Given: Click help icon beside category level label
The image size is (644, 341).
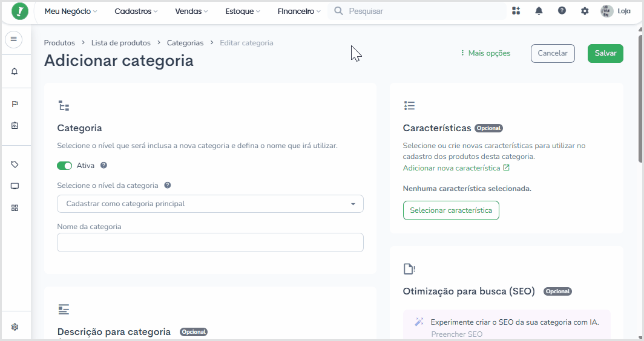Looking at the screenshot, I should tap(168, 185).
